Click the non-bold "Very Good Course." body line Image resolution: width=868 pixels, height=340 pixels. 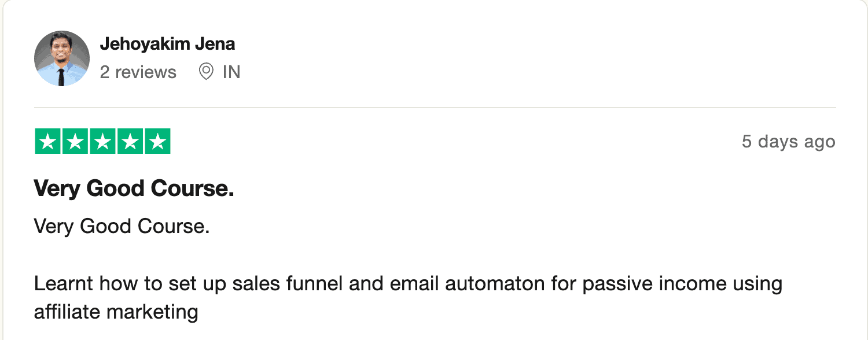122,226
